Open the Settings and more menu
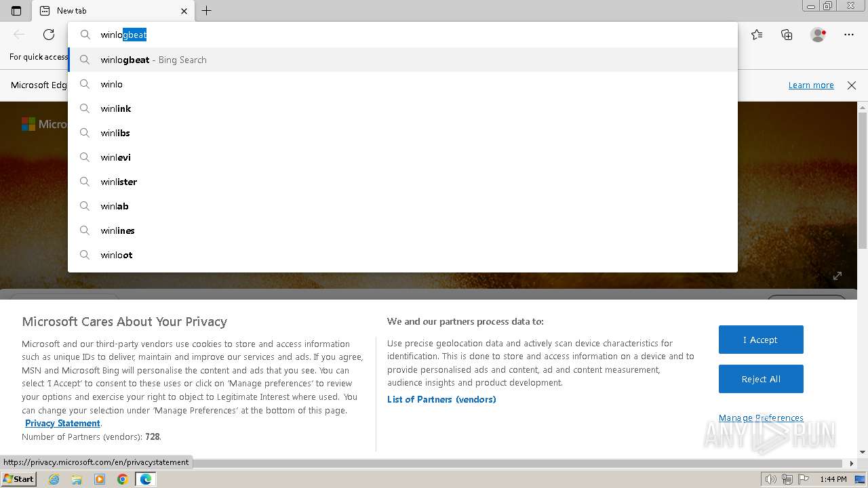This screenshot has height=488, width=868. (849, 35)
